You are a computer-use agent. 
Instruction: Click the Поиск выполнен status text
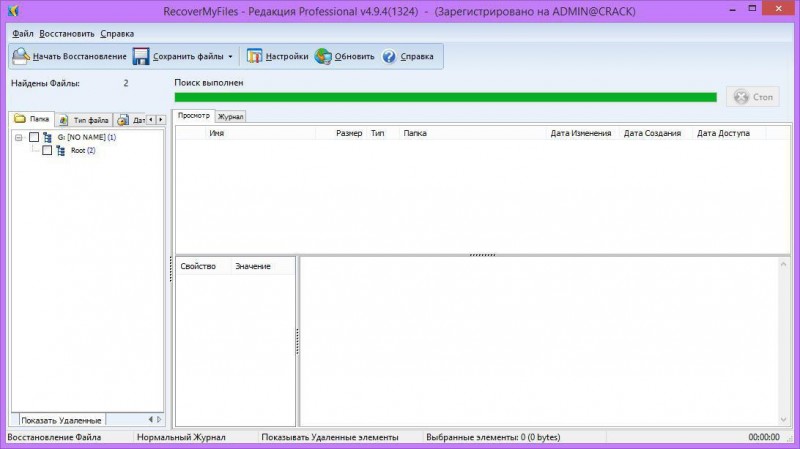click(209, 83)
